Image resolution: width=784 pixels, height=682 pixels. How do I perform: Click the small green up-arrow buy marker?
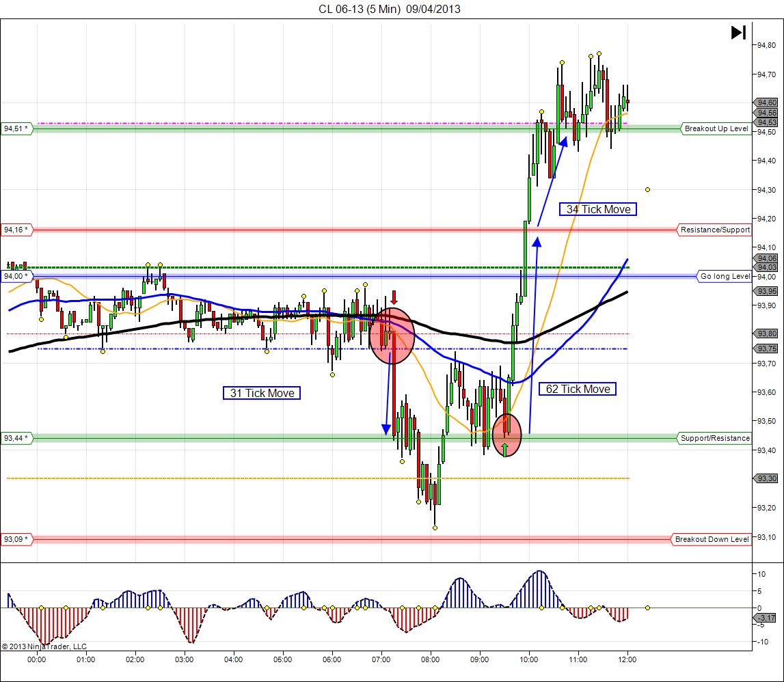[x=505, y=449]
